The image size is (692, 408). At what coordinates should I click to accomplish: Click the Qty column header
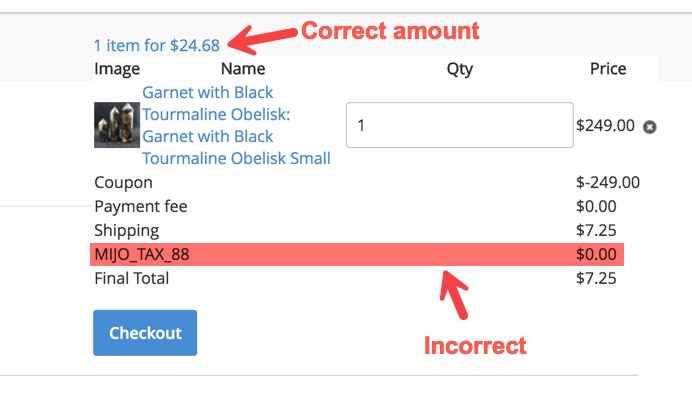(460, 69)
